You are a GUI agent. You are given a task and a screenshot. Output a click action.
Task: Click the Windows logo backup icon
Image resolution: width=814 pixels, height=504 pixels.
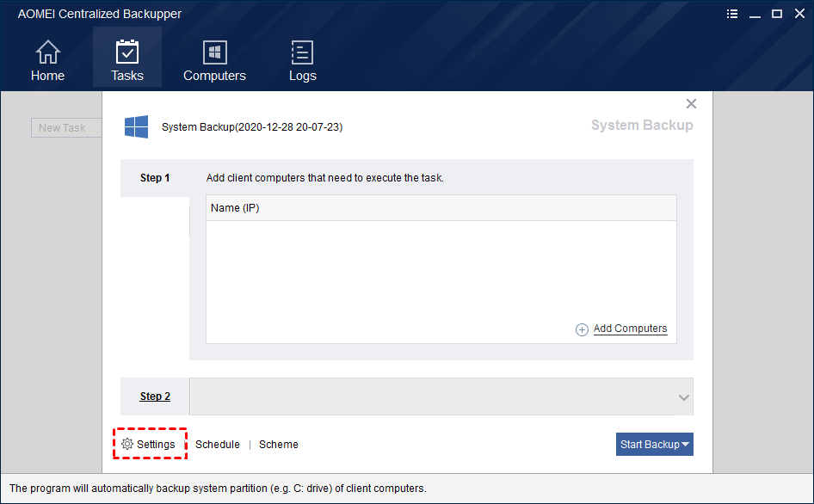coord(137,126)
